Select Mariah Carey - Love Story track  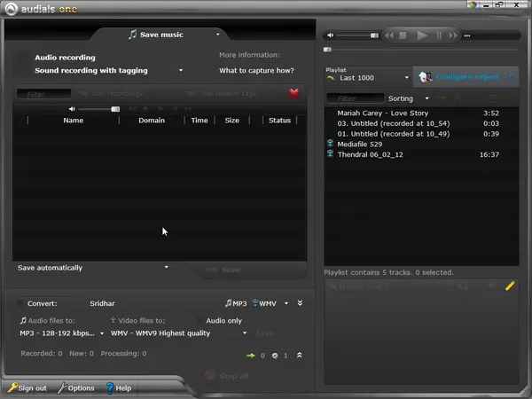pos(421,113)
